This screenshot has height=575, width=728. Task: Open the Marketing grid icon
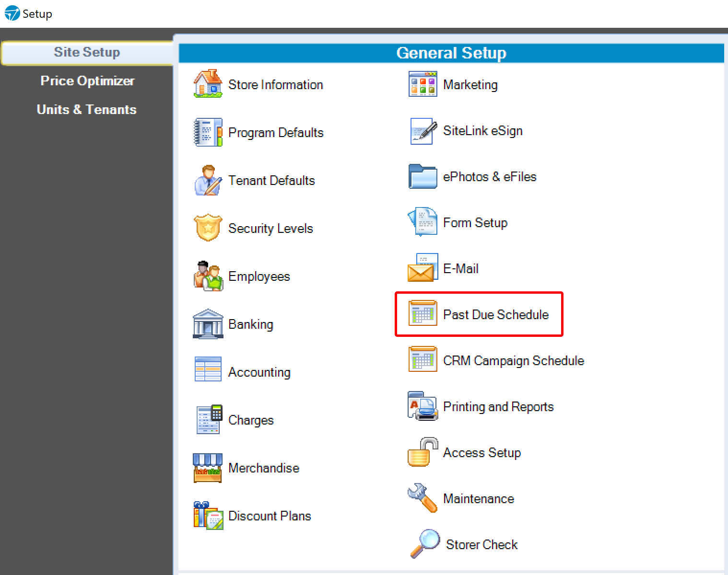423,84
